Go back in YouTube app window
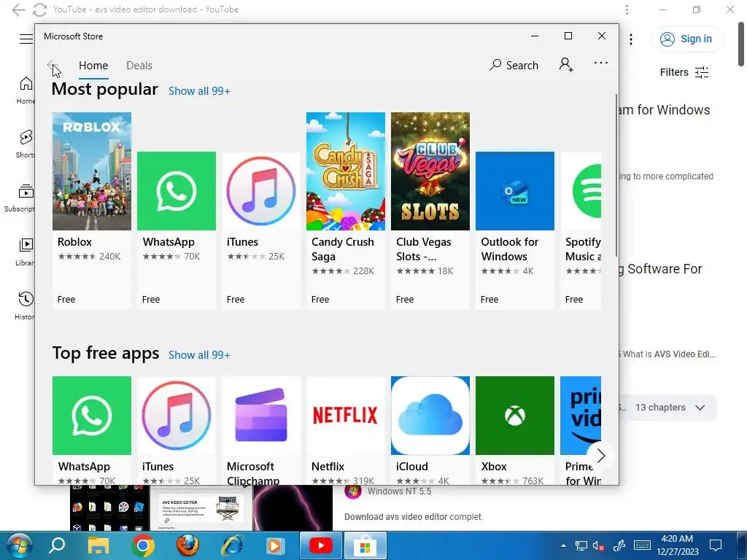Viewport: 747px width, 560px height. pos(18,9)
